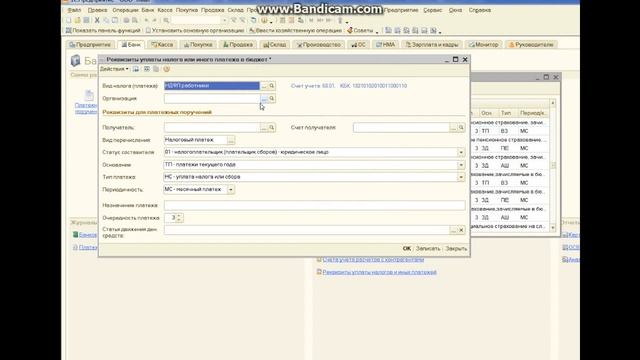Click magnifier next to Получатель field

click(x=272, y=127)
